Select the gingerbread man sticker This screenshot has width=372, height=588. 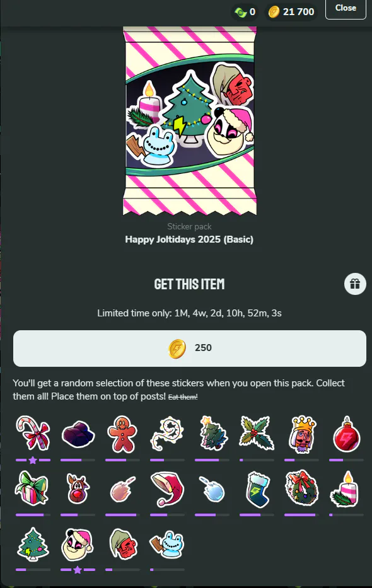(x=122, y=434)
